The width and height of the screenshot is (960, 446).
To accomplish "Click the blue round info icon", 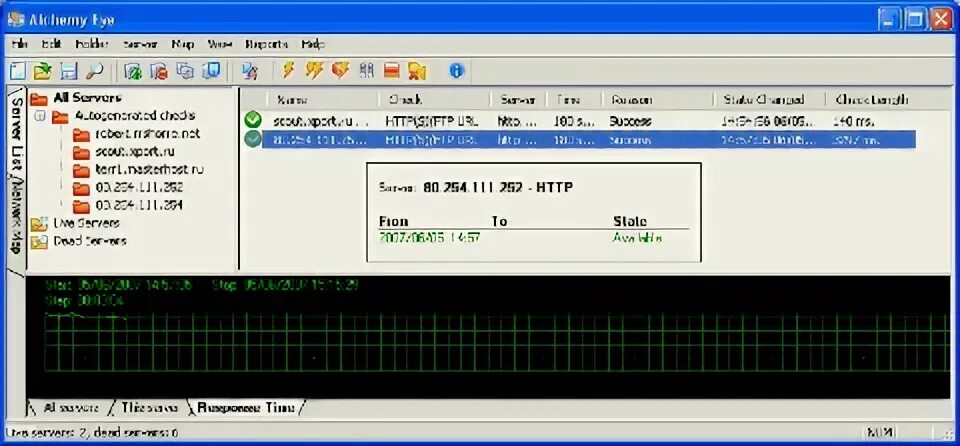I will click(x=456, y=71).
